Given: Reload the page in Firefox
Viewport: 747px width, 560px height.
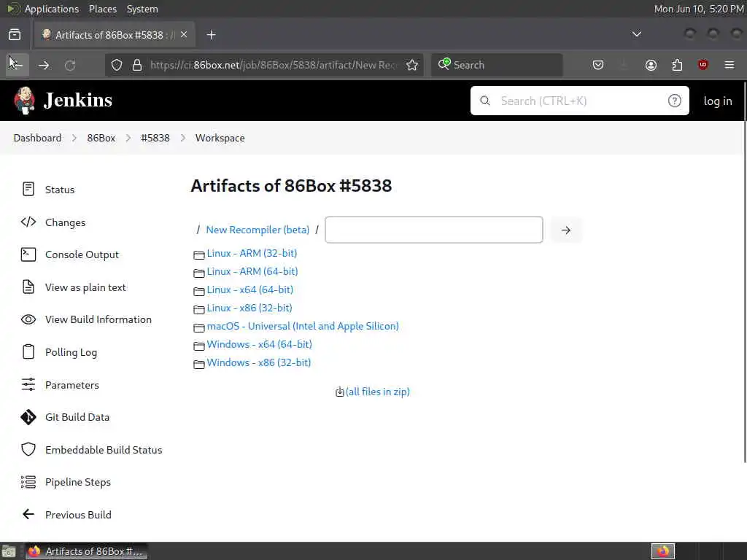Looking at the screenshot, I should 70,65.
